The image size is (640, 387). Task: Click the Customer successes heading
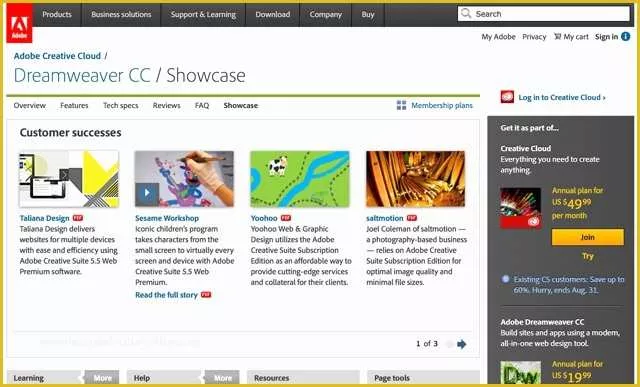(70, 132)
